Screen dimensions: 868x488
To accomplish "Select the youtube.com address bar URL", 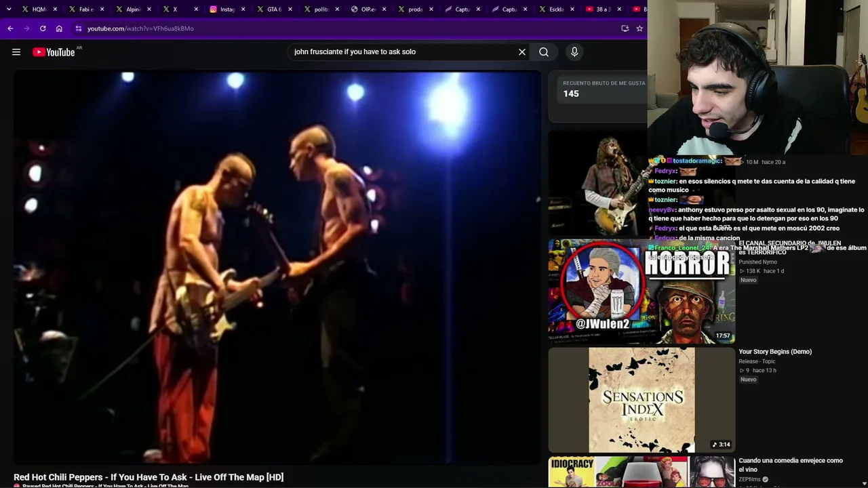I will 140,28.
